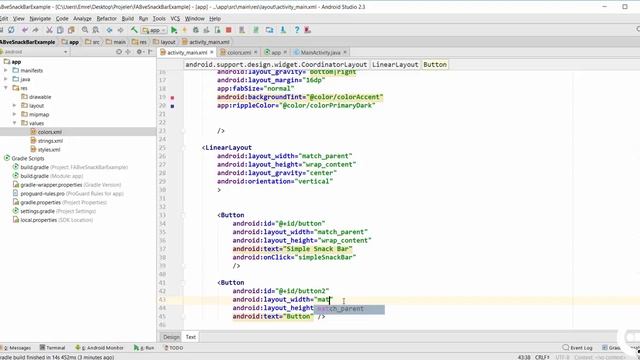Click the Undo arrow icon
Screen dimensions: 640x360
coord(25,30)
